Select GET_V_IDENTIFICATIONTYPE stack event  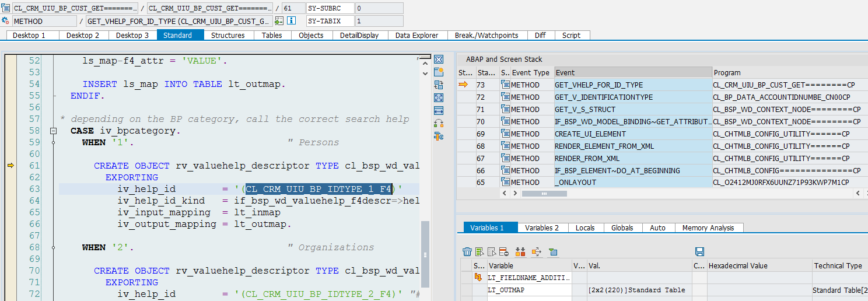tap(633, 97)
